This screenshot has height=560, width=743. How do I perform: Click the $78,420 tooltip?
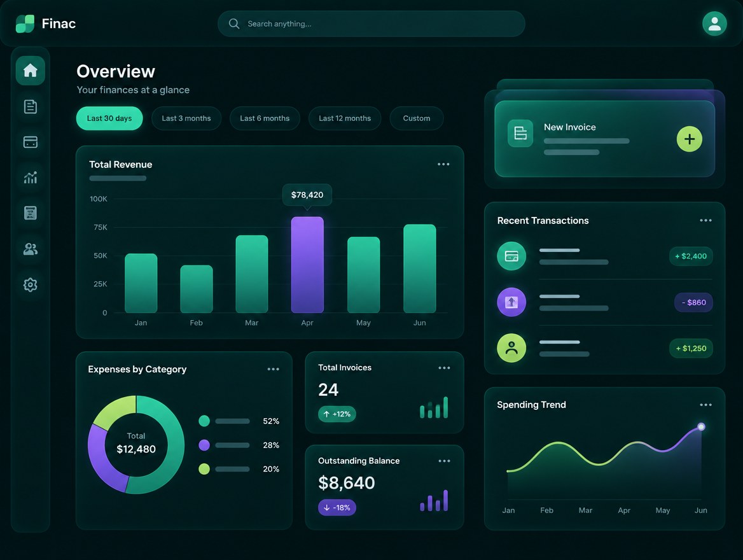click(307, 195)
